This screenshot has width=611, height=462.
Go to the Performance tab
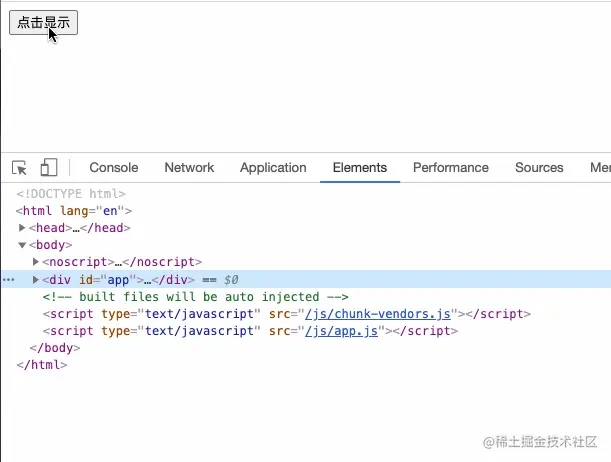pos(450,168)
